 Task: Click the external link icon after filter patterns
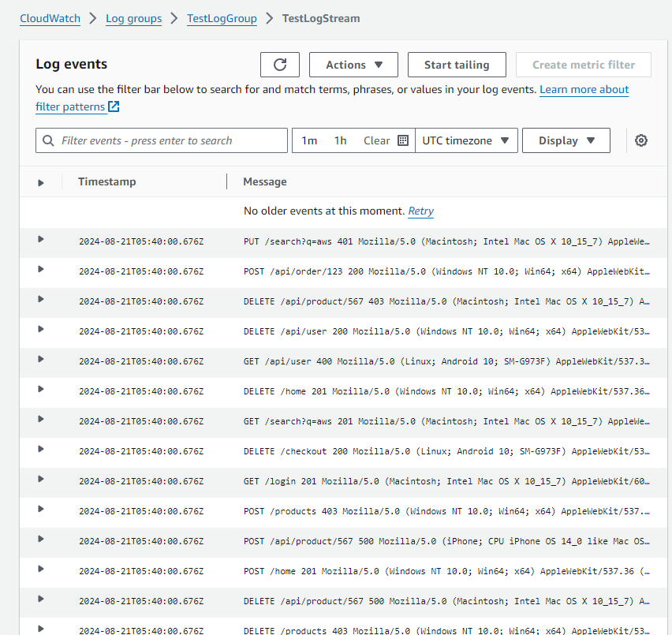pyautogui.click(x=114, y=106)
